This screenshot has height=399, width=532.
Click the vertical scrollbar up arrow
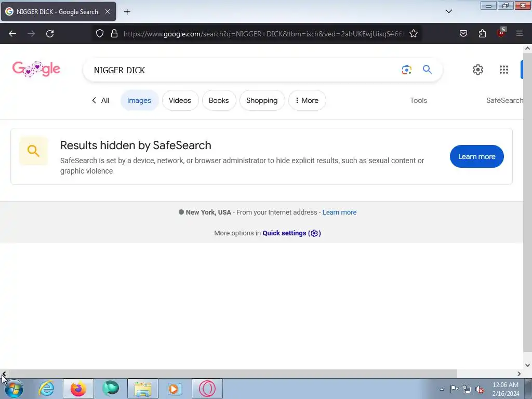coord(527,48)
